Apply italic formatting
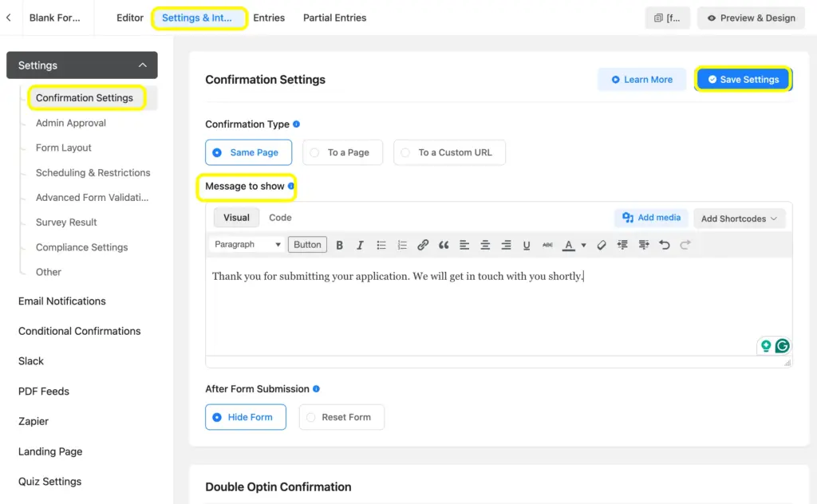Viewport: 817px width, 504px height. [360, 245]
